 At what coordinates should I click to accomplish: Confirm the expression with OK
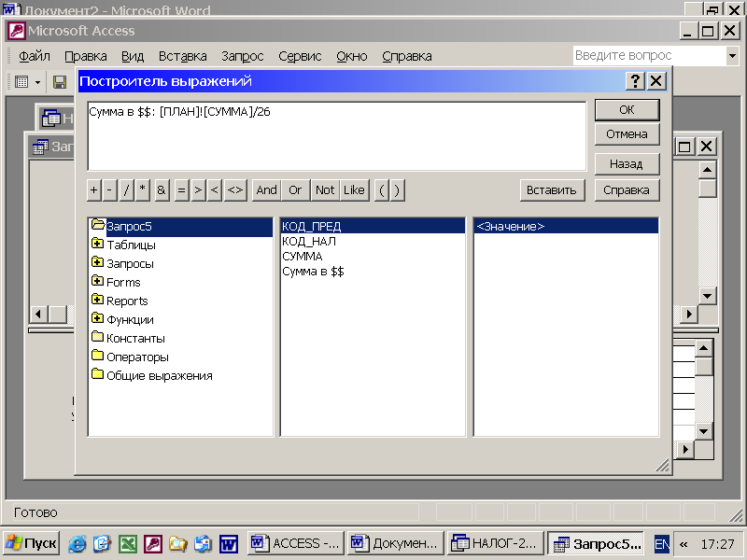click(x=627, y=110)
